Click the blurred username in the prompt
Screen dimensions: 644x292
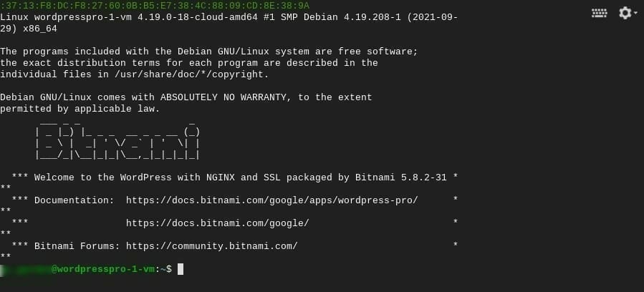(26, 269)
